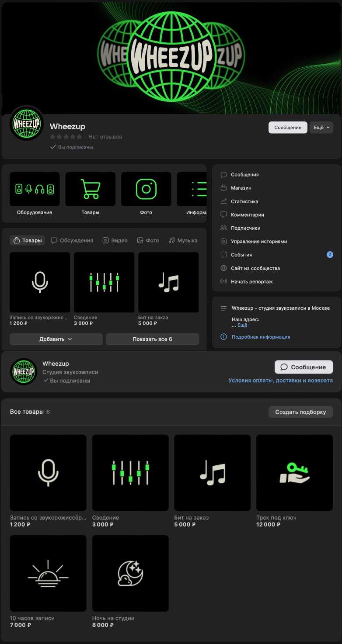Image resolution: width=342 pixels, height=644 pixels.
Task: Click the Сообщение button in shop section
Action: (304, 367)
